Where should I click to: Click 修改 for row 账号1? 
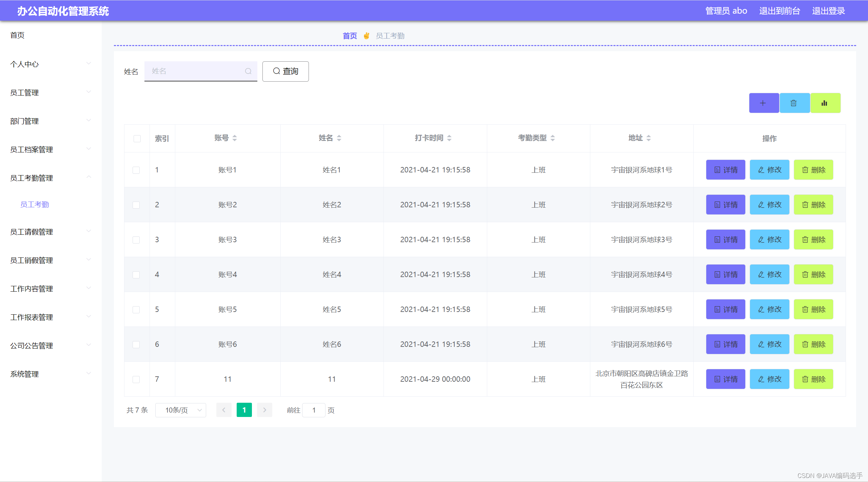click(769, 170)
